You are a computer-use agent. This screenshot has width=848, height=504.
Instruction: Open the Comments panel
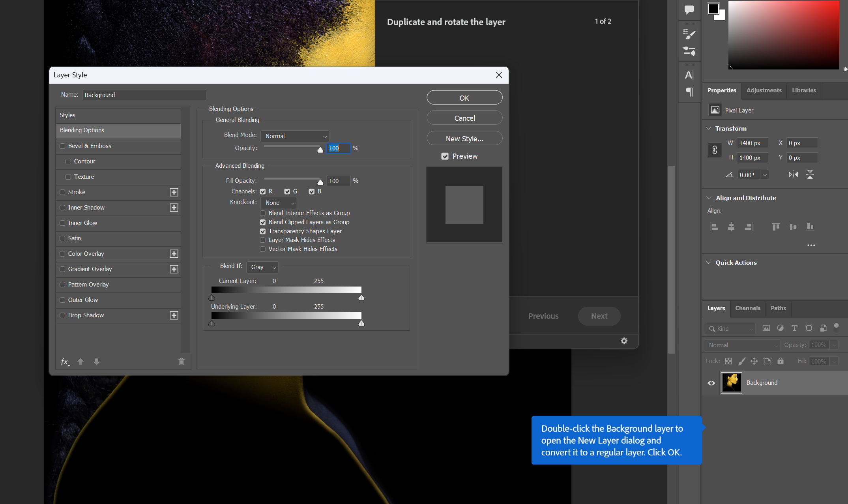pyautogui.click(x=689, y=11)
